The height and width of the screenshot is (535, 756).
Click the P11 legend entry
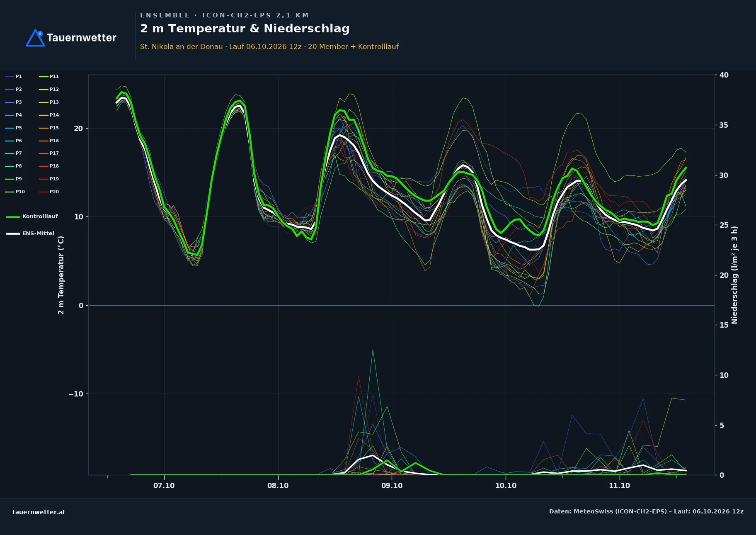click(x=49, y=76)
